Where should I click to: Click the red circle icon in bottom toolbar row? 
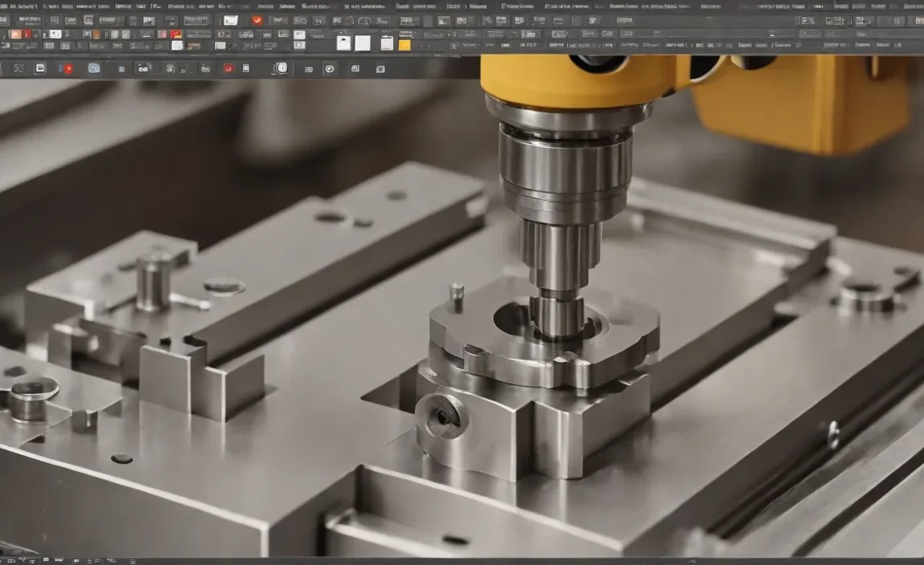tap(68, 69)
